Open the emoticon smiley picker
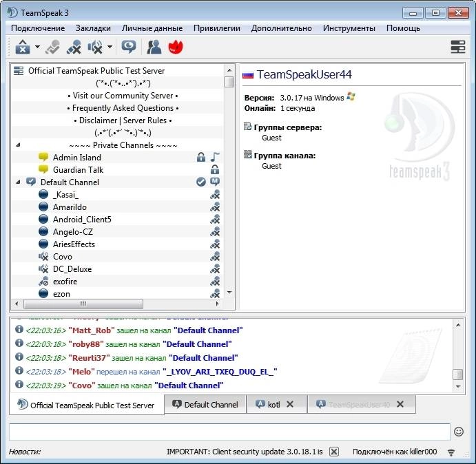 coord(459,432)
